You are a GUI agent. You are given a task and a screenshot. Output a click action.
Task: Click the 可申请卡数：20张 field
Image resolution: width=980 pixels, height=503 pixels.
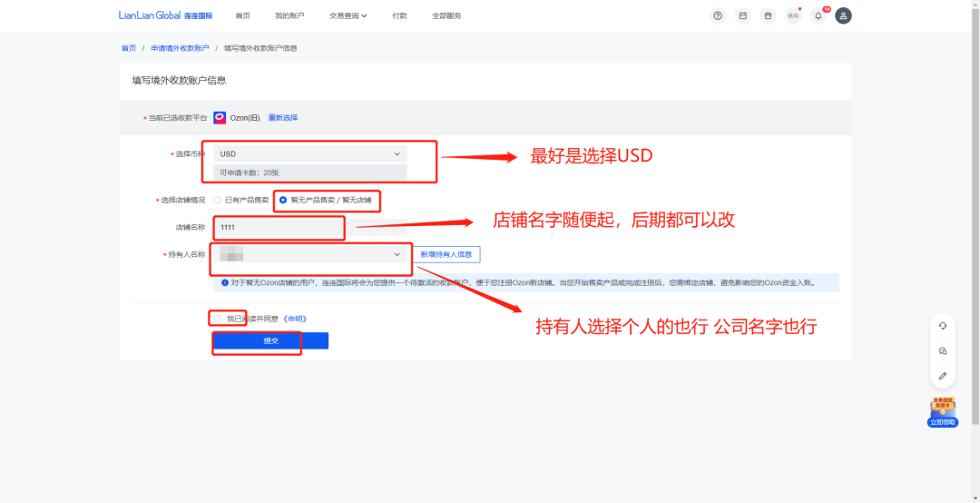pos(310,172)
